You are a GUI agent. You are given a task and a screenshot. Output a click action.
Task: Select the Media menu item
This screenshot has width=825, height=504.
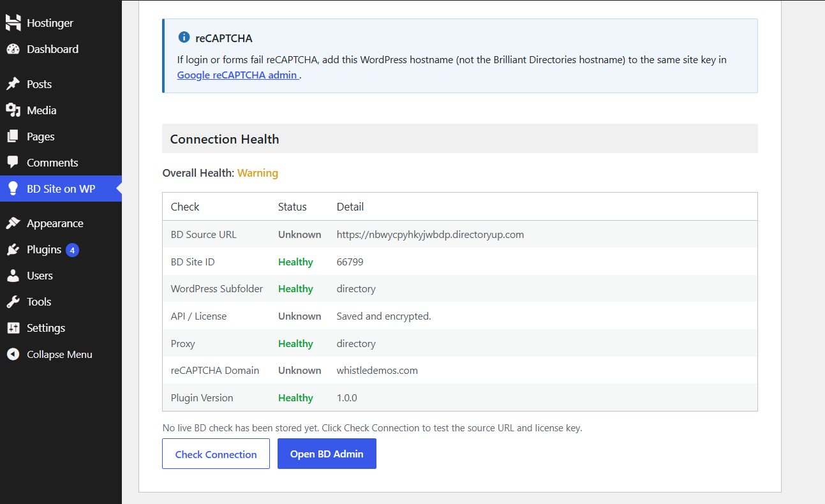point(61,110)
